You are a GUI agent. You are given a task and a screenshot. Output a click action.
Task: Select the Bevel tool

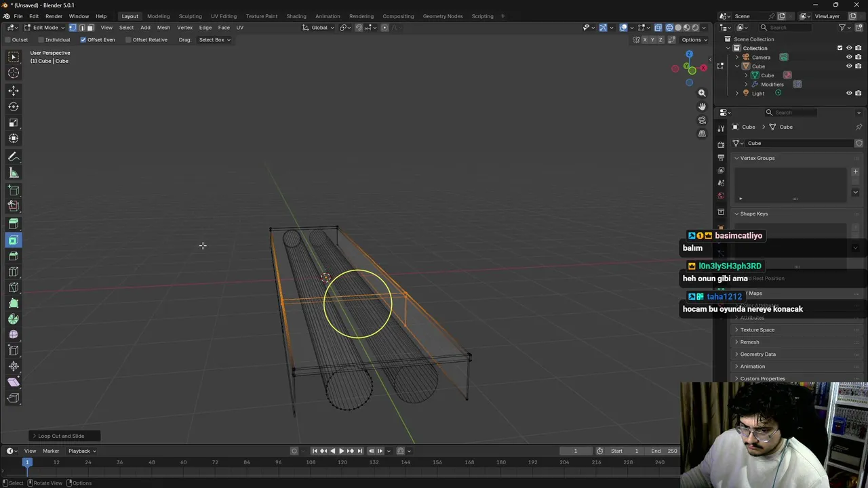click(14, 256)
